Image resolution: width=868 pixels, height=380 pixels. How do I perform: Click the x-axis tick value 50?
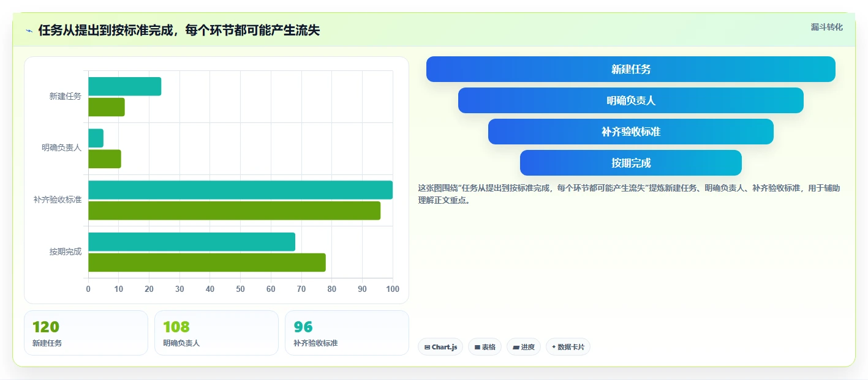click(x=241, y=289)
